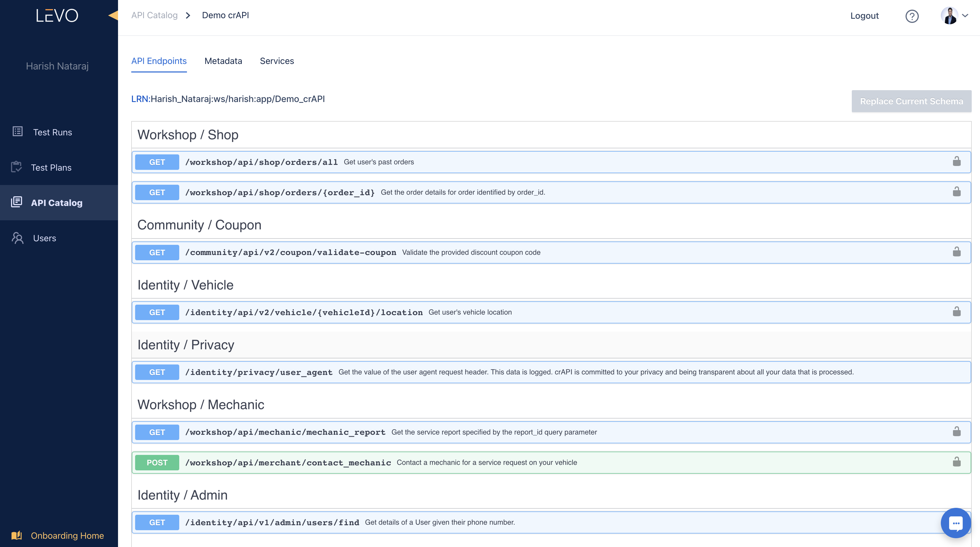Click 'Validate the provided discount coupon code' text
The image size is (980, 547).
[471, 253]
